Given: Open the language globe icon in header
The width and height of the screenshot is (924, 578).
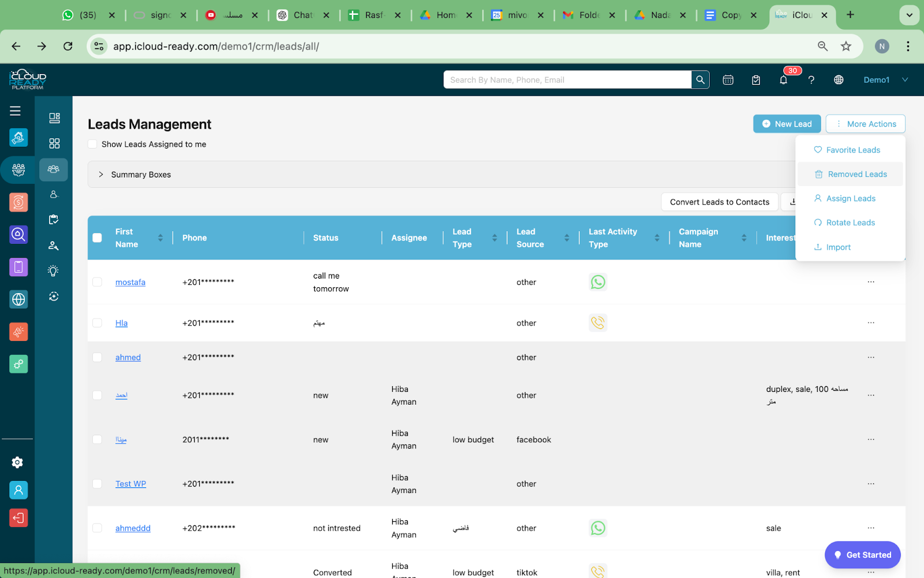Looking at the screenshot, I should pyautogui.click(x=839, y=80).
